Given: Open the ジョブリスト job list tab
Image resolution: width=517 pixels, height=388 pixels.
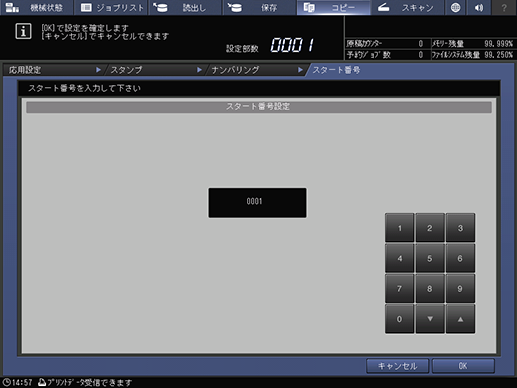Looking at the screenshot, I should click(x=111, y=7).
